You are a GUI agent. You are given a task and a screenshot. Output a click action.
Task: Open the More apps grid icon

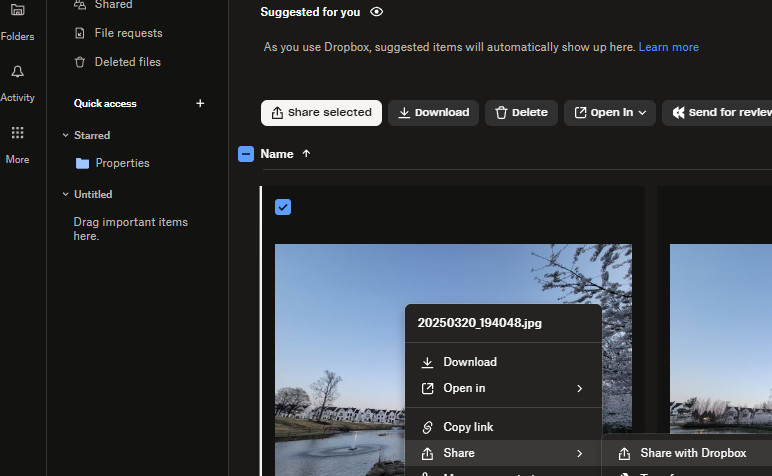[17, 132]
